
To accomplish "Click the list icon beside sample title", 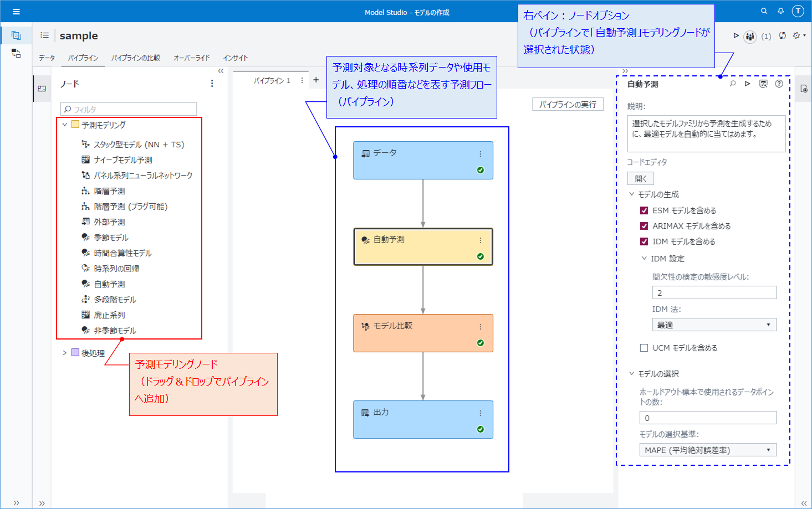I will tap(44, 35).
